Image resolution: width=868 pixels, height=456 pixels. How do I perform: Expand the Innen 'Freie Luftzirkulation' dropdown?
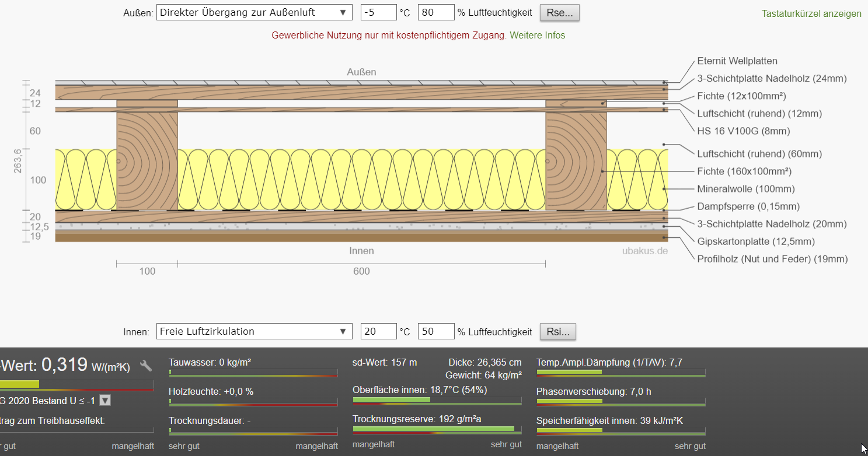click(x=254, y=331)
